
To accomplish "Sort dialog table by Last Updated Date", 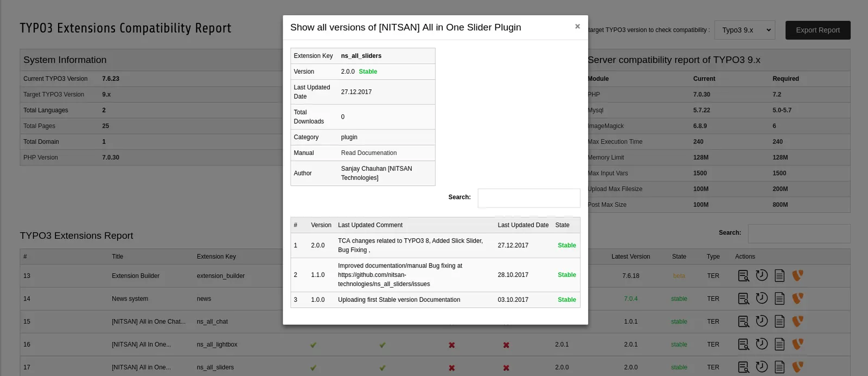I will point(523,225).
